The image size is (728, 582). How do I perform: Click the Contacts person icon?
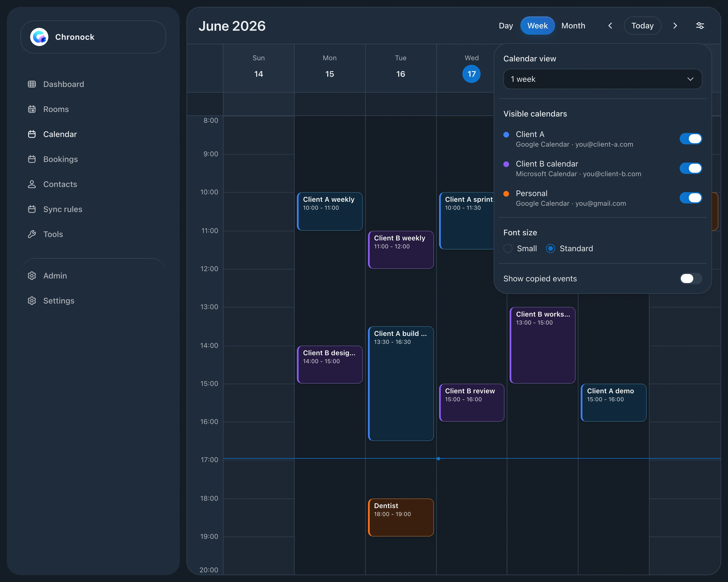point(32,184)
